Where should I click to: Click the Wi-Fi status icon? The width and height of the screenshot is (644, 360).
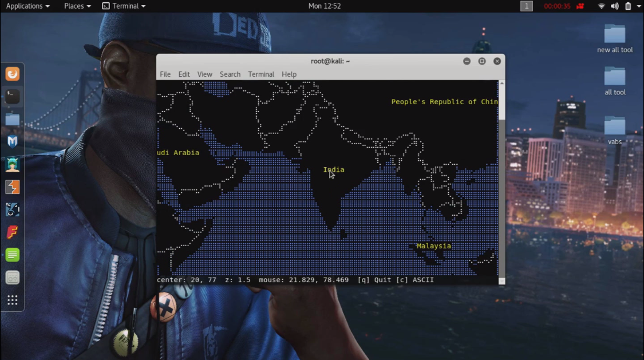pyautogui.click(x=601, y=6)
